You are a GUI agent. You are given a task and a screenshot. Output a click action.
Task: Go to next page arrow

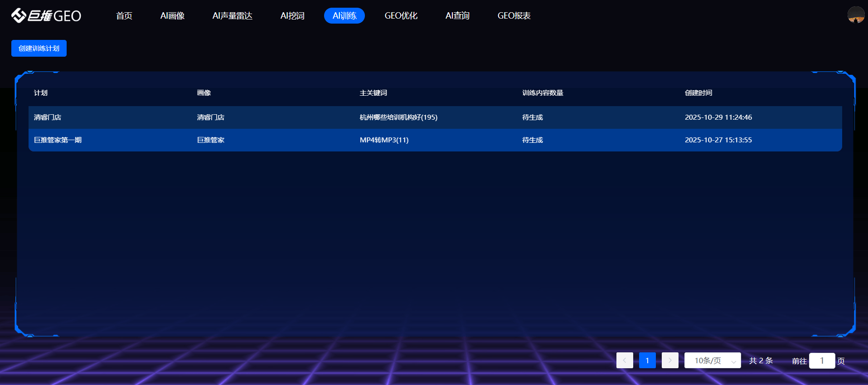[x=670, y=361]
